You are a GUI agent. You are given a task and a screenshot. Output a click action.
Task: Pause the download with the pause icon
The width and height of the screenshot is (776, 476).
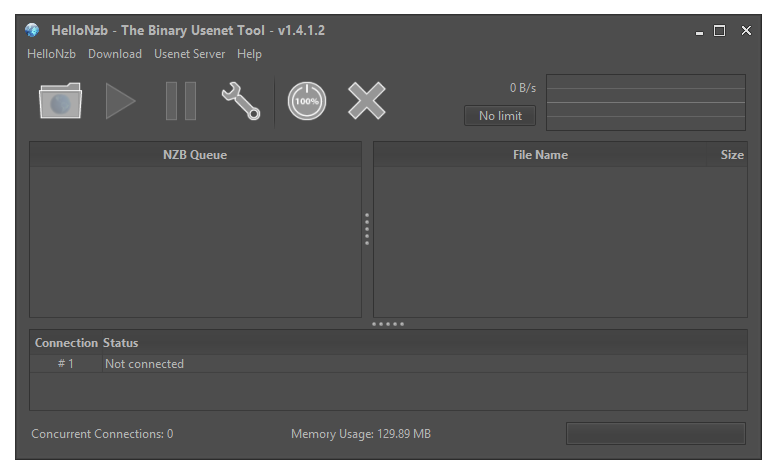pyautogui.click(x=181, y=101)
